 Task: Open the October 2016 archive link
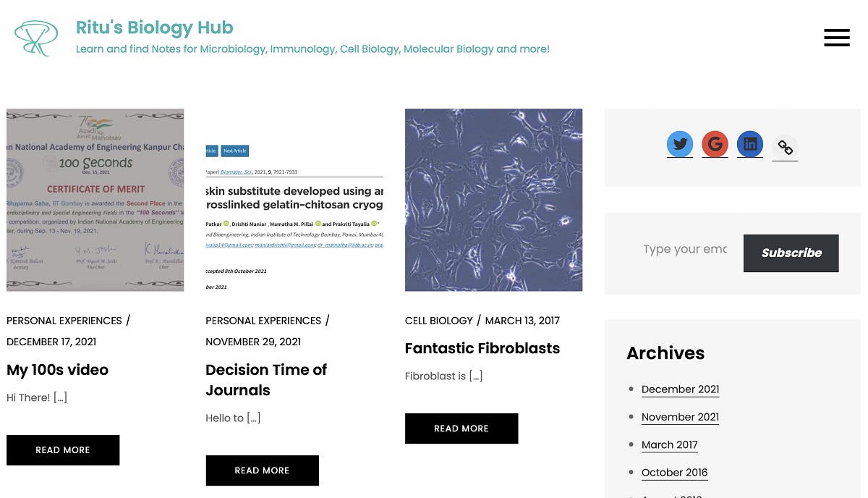pos(675,473)
